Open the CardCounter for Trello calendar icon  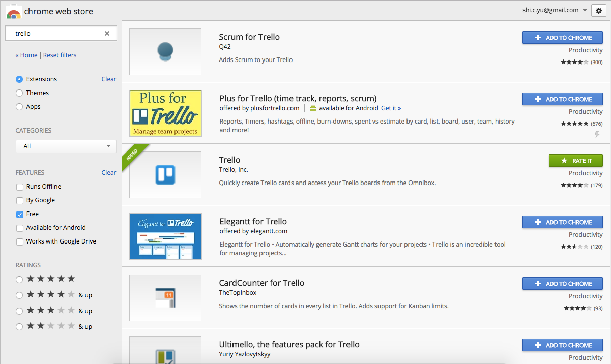(165, 298)
